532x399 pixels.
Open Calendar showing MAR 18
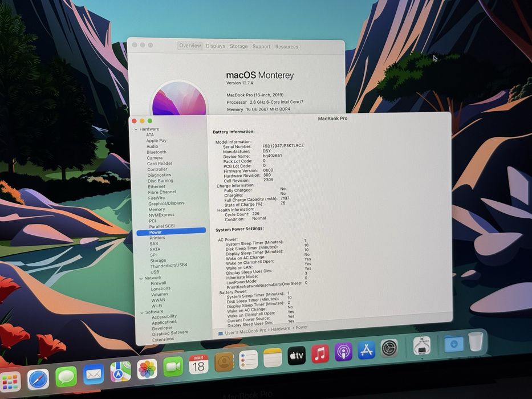coord(198,364)
